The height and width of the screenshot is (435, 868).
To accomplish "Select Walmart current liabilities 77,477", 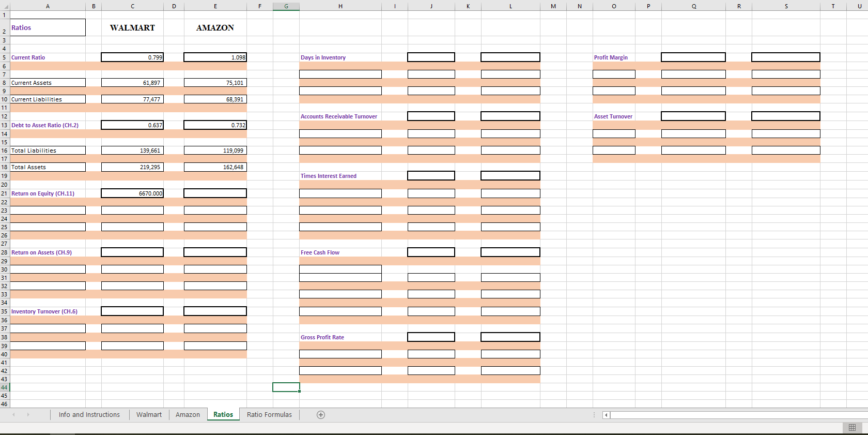I will click(x=132, y=99).
